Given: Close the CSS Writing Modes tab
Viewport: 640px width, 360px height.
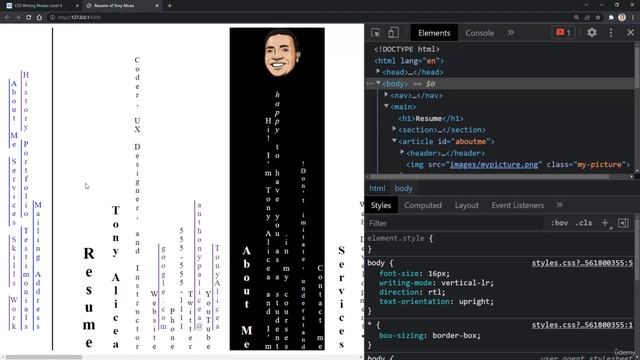Looking at the screenshot, I should pyautogui.click(x=77, y=6).
